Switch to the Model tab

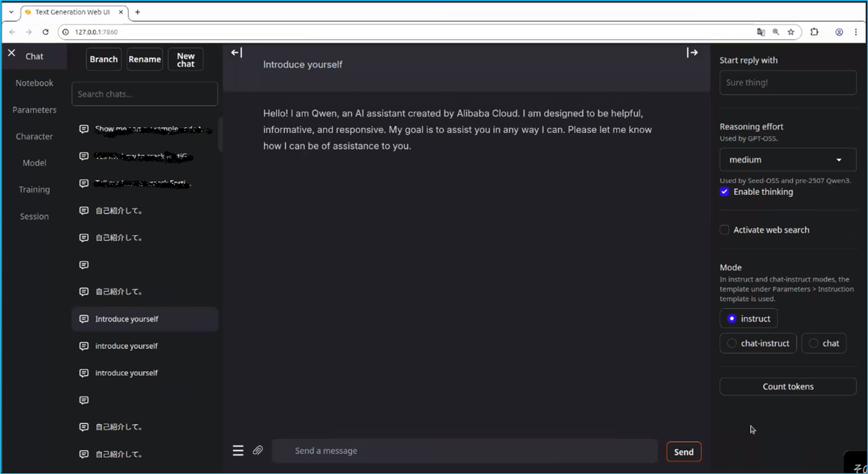34,163
